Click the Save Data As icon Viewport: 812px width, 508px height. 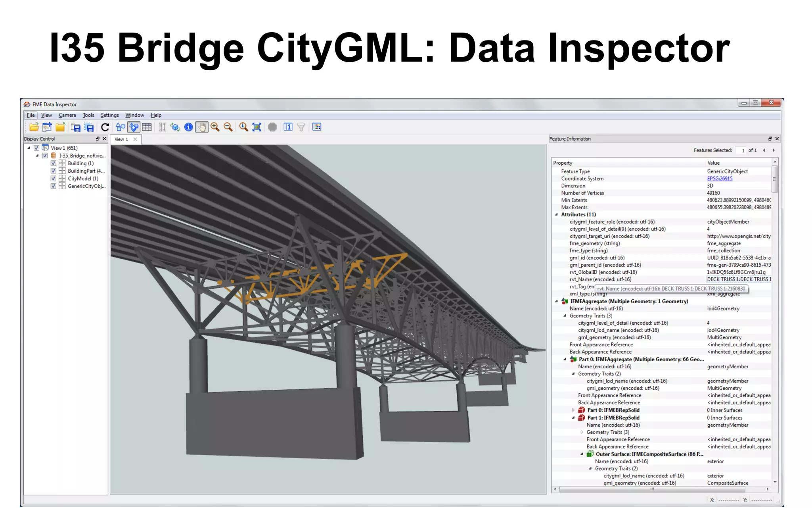pyautogui.click(x=76, y=127)
